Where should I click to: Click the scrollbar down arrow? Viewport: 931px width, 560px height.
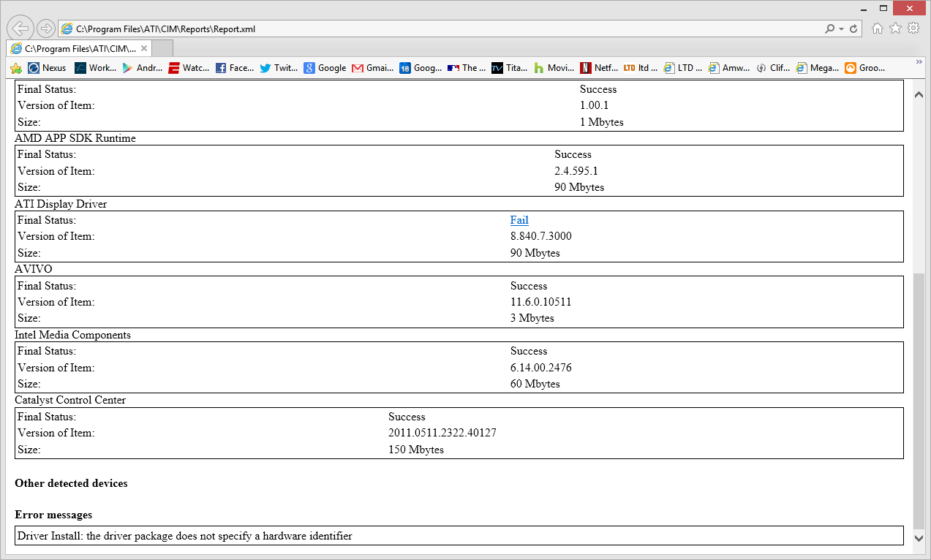(x=919, y=537)
